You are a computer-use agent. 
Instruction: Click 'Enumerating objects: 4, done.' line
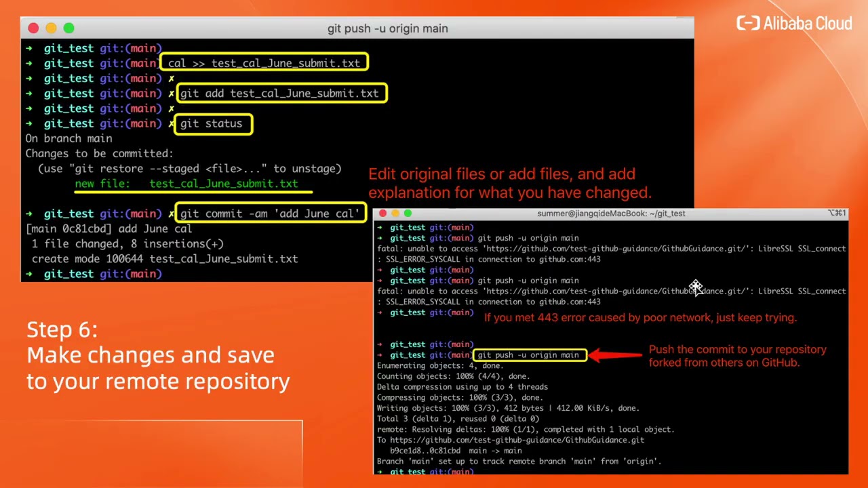click(440, 366)
